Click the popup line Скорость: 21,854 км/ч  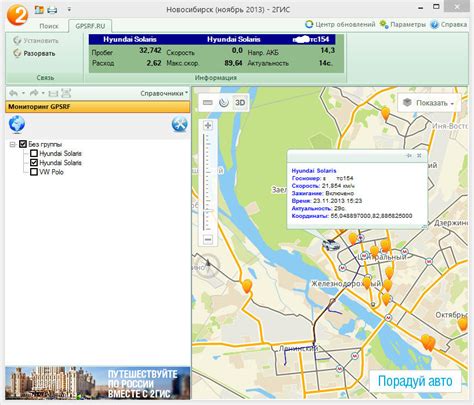(323, 186)
